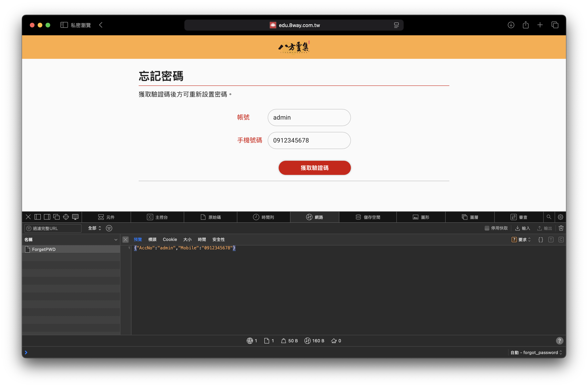Image resolution: width=588 pixels, height=387 pixels.
Task: Select the 網路 tab
Action: click(315, 217)
